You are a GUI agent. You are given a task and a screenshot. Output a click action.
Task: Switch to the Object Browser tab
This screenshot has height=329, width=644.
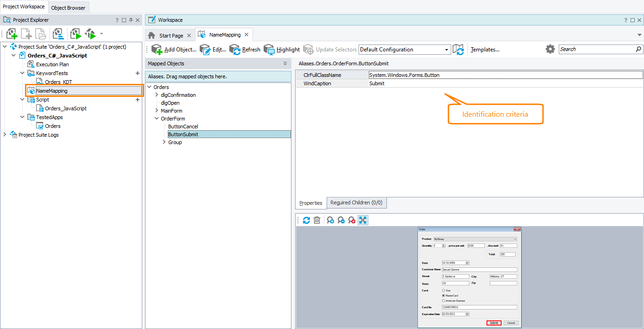tap(68, 7)
